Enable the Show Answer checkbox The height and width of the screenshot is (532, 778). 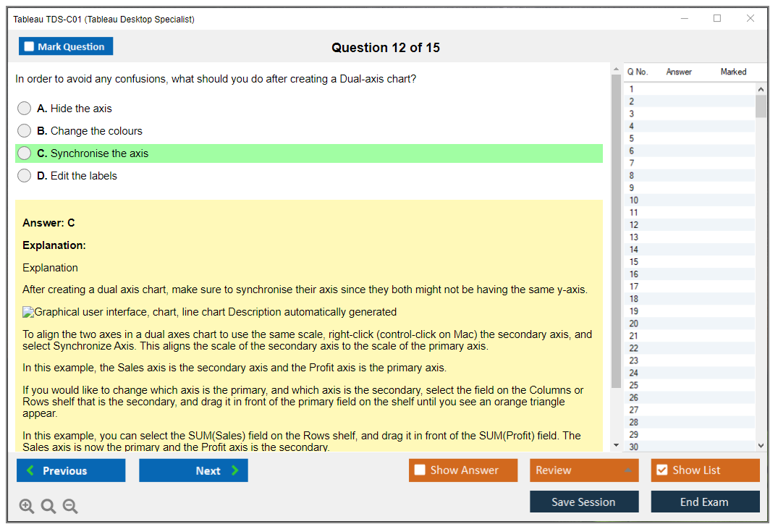(x=420, y=470)
